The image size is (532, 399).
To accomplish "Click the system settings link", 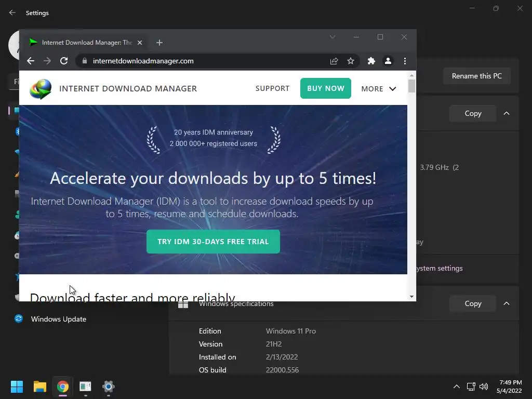I will click(440, 268).
